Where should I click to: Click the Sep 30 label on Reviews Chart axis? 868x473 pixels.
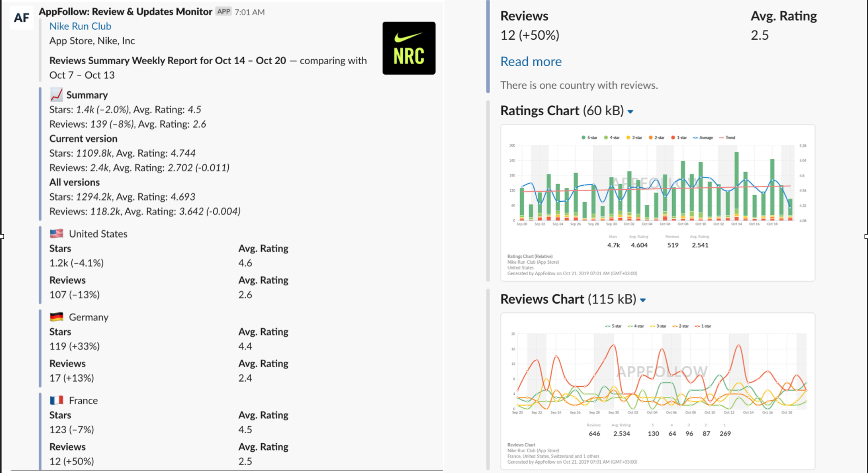pos(613,413)
